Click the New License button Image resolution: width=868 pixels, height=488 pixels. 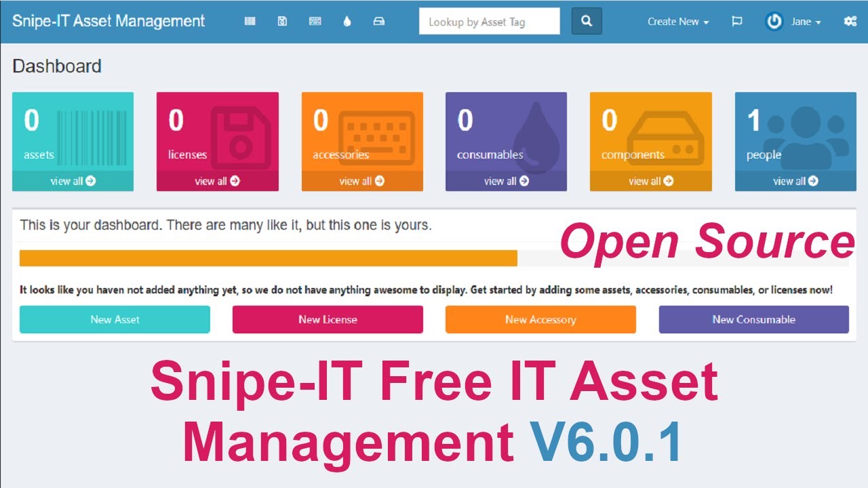[328, 319]
